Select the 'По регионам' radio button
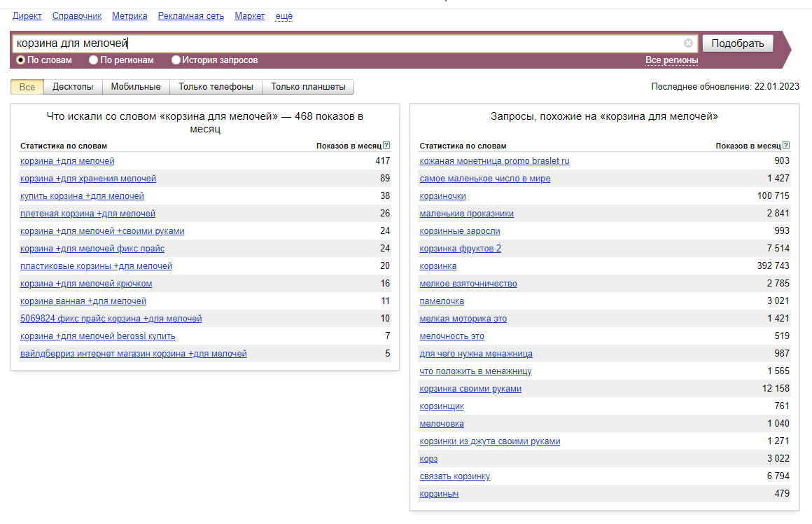812x524 pixels. [93, 60]
